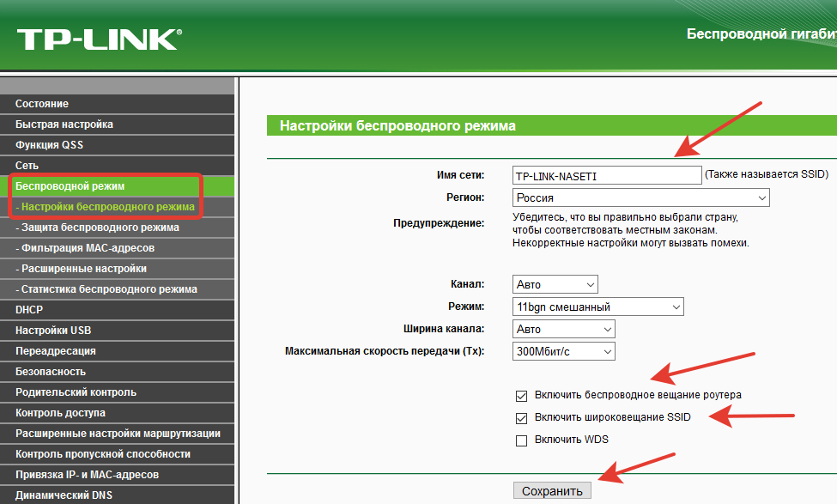Screen dimensions: 837x504
Task: Open Расширенные настройки маршрутизации
Action: click(117, 434)
